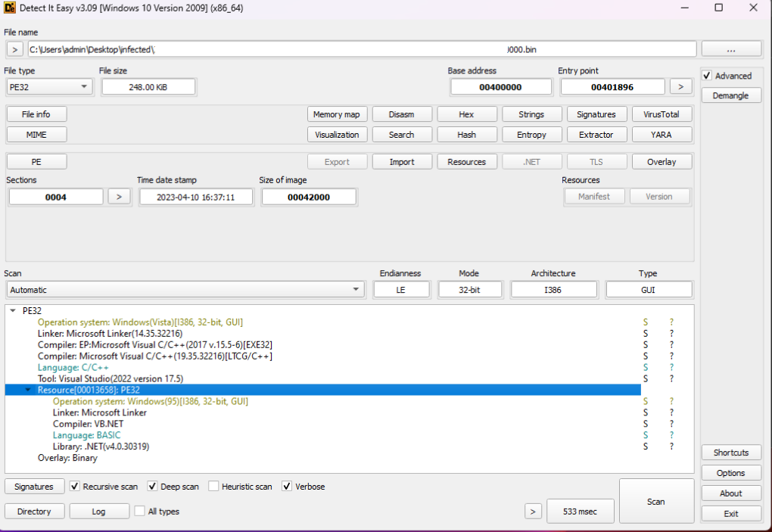Image resolution: width=772 pixels, height=532 pixels.
Task: Open the VirusTotal lookup
Action: point(661,114)
